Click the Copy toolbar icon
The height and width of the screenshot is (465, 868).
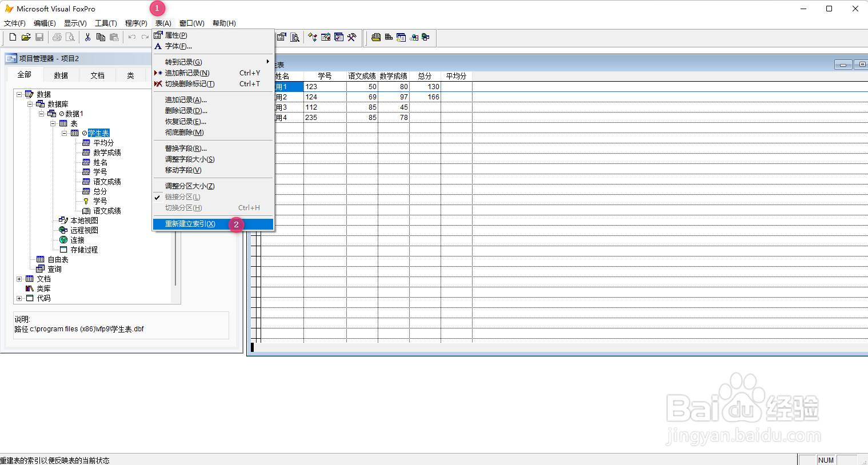point(101,37)
